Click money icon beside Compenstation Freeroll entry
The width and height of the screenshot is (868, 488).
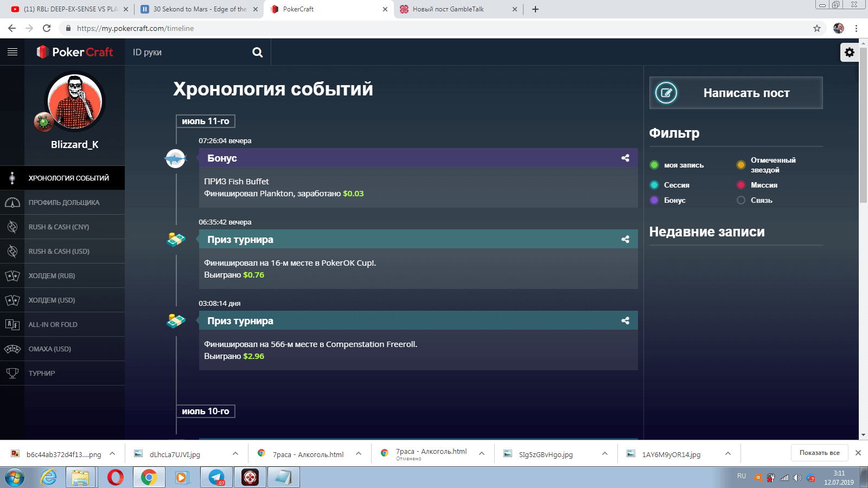[176, 320]
